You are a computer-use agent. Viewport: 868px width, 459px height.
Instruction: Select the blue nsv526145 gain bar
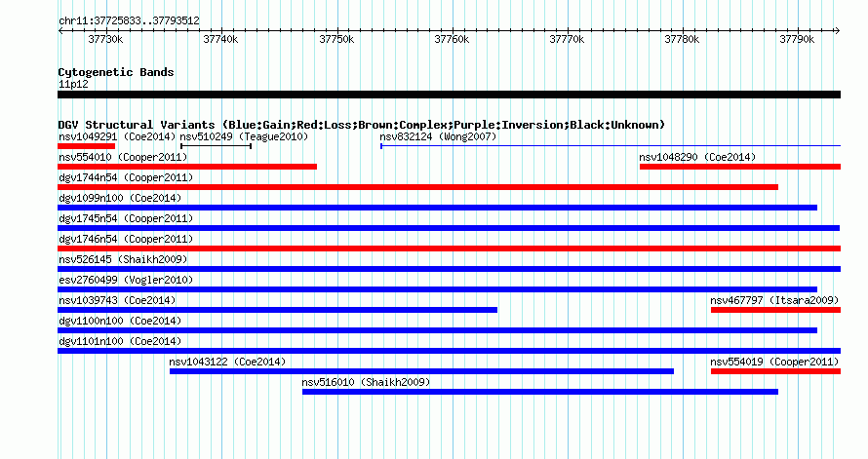coord(449,269)
